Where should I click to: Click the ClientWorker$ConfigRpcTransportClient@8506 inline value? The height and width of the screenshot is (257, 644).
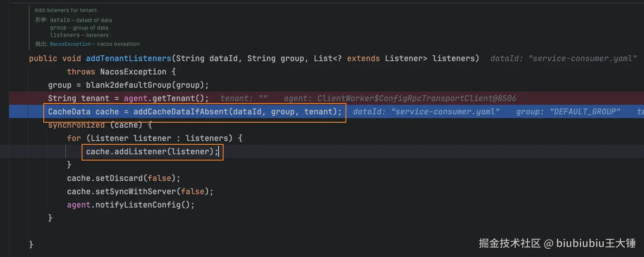(x=416, y=99)
